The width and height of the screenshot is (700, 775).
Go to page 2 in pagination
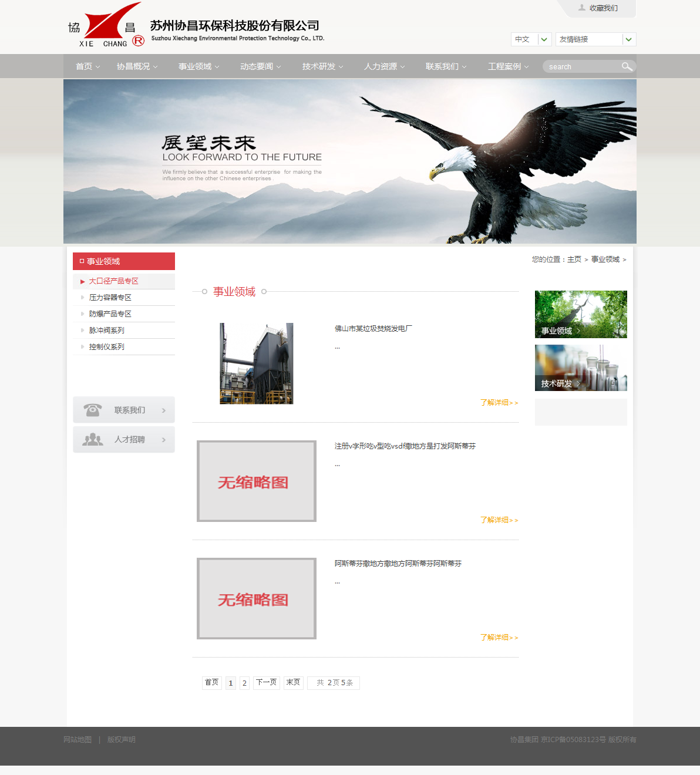pyautogui.click(x=244, y=683)
